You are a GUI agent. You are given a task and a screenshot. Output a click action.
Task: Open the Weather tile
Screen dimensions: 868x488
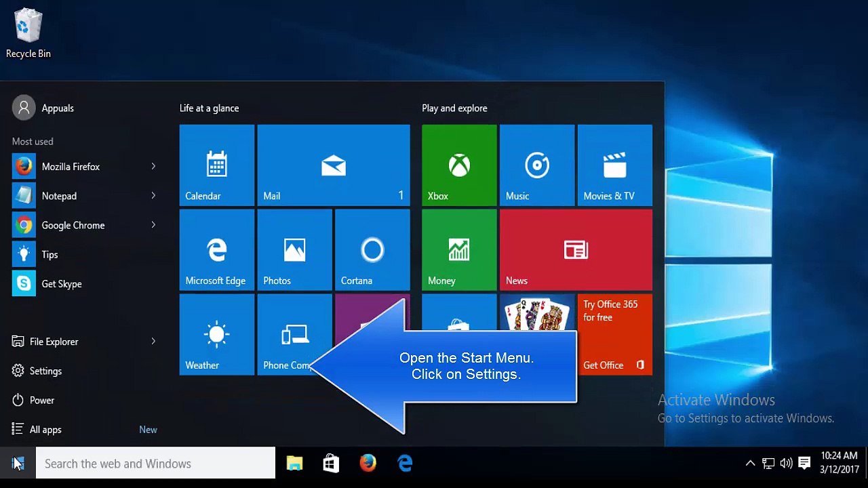[217, 335]
